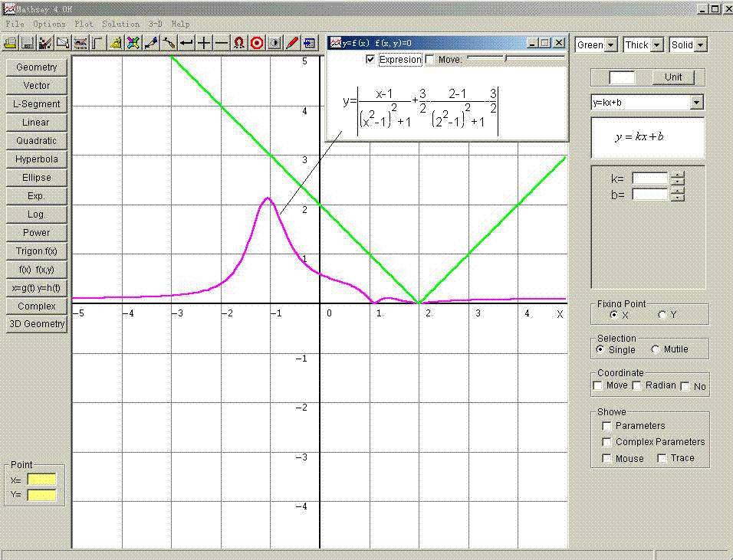Toggle the Expresion checkbox
The image size is (733, 560).
370,59
